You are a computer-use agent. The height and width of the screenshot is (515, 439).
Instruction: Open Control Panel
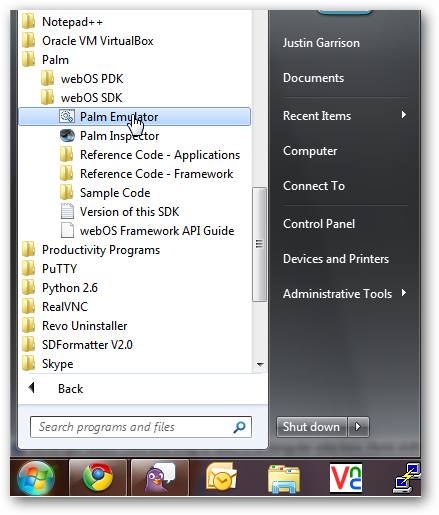tap(319, 224)
